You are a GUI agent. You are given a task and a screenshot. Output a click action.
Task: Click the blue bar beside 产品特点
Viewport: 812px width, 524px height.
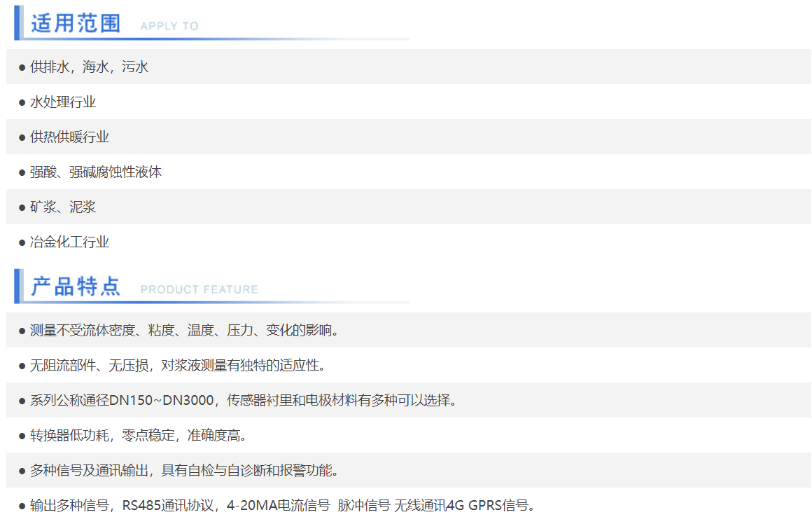point(18,286)
